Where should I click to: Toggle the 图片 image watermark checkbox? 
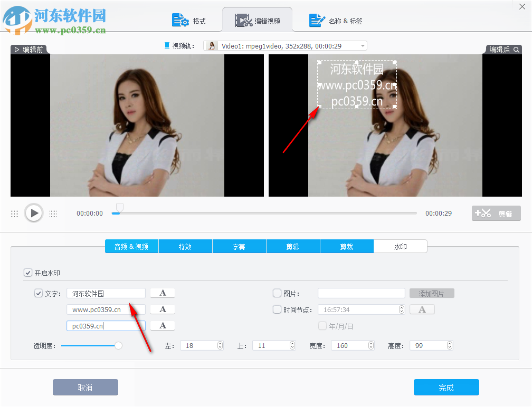(x=277, y=293)
